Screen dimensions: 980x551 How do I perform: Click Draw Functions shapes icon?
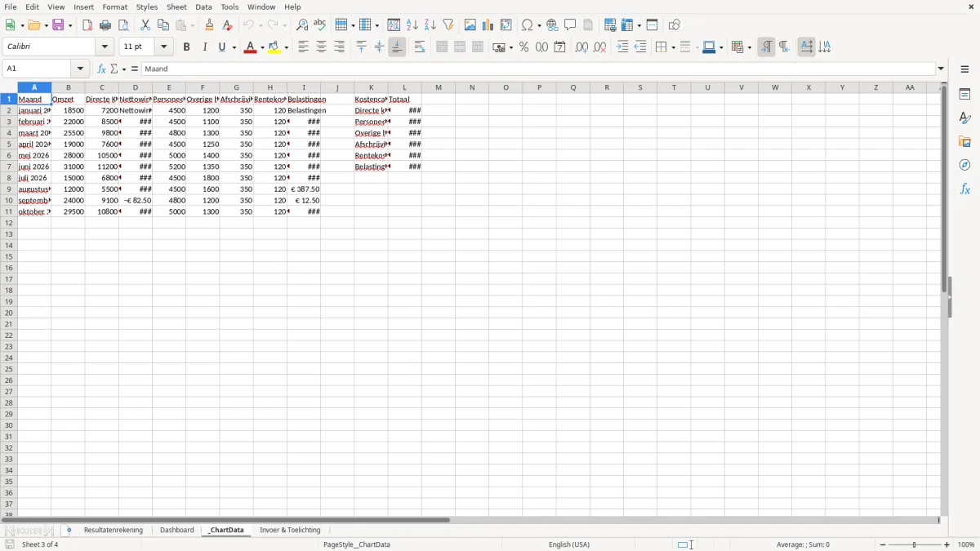[675, 25]
